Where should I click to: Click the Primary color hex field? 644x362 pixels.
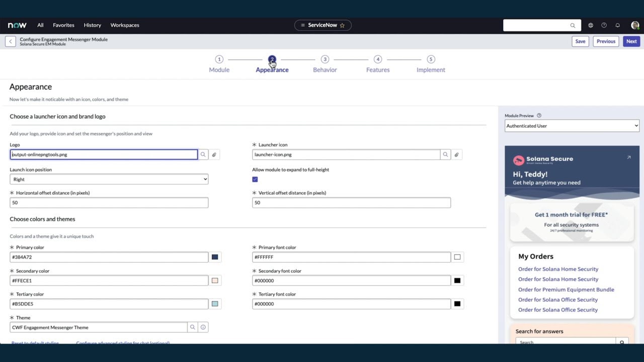pyautogui.click(x=109, y=257)
